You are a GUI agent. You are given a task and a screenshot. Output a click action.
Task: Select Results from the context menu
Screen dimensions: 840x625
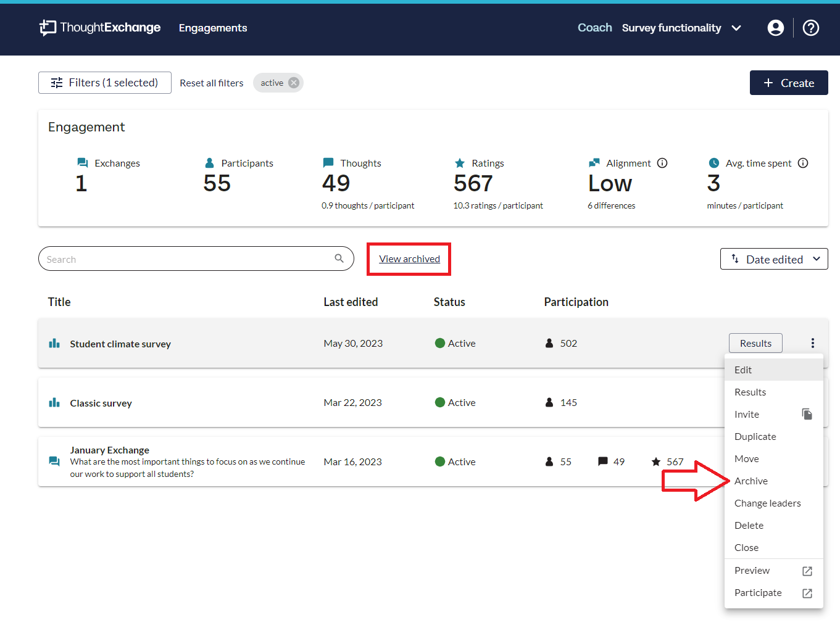(774, 392)
